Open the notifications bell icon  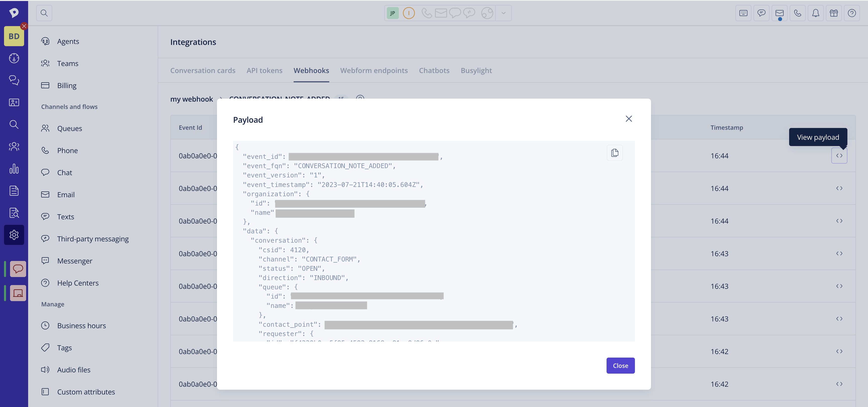click(x=816, y=13)
